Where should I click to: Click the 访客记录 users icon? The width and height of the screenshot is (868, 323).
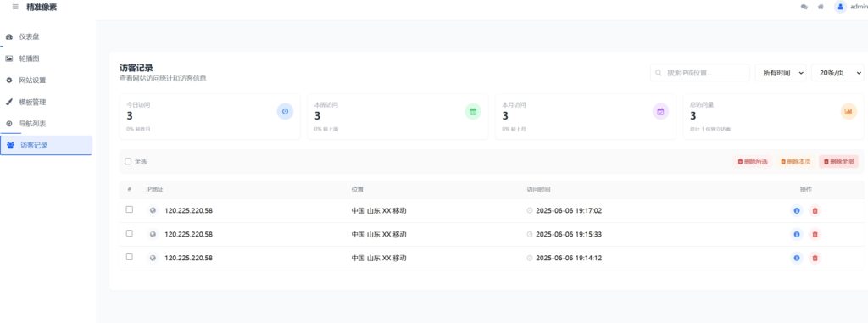[10, 145]
